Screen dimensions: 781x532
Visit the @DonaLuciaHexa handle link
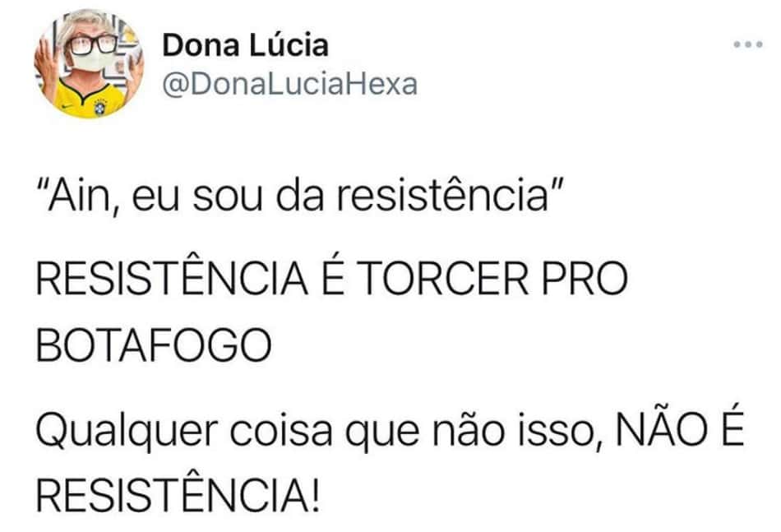click(x=290, y=84)
